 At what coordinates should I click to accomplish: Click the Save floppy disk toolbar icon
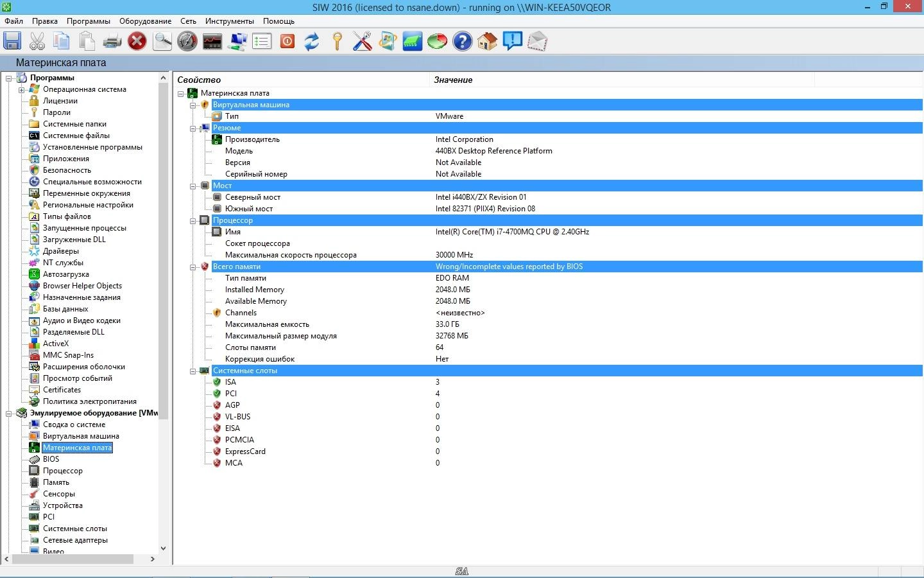tap(12, 41)
